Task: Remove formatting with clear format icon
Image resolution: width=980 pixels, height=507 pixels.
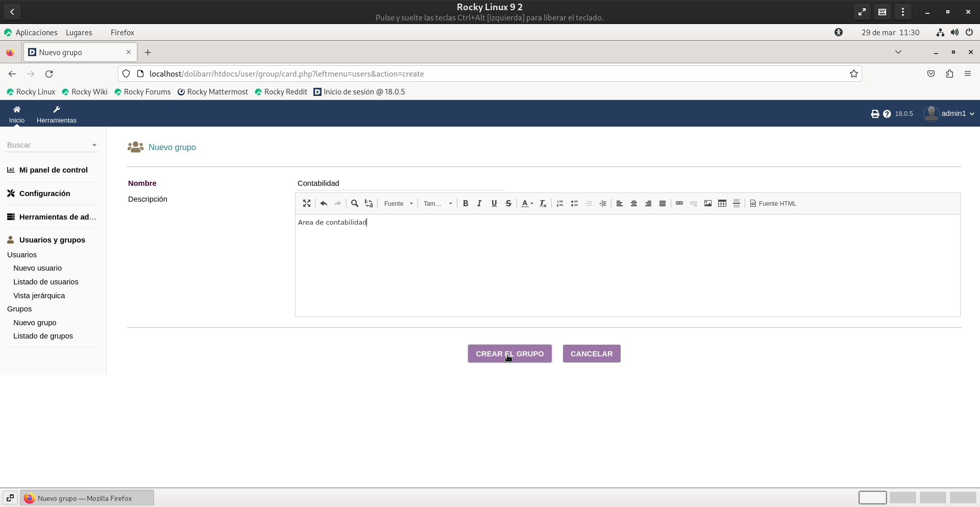Action: pos(543,203)
